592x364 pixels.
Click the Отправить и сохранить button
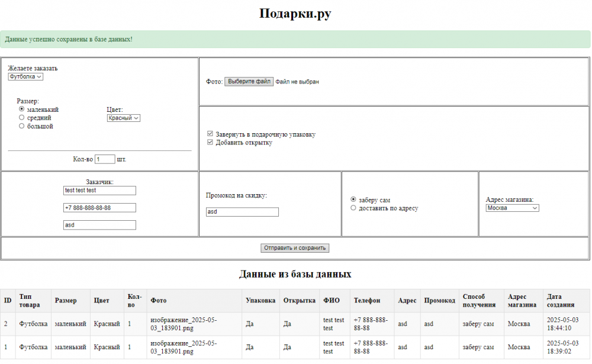295,248
